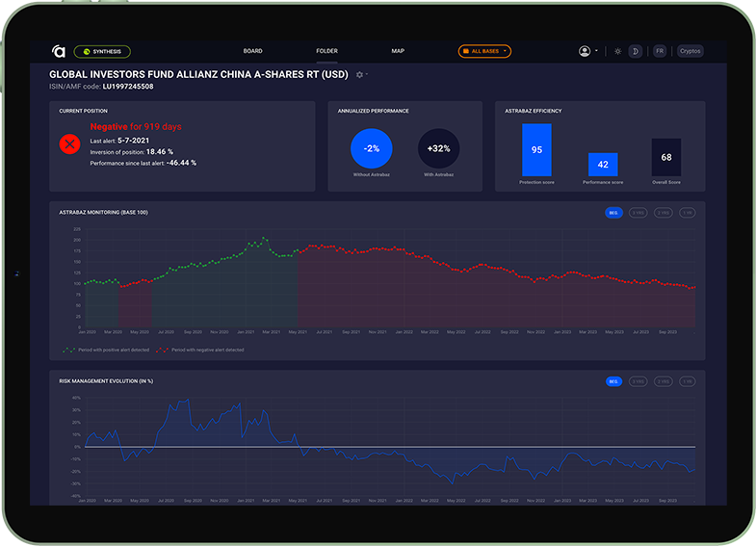Click the fund name heading

click(198, 75)
